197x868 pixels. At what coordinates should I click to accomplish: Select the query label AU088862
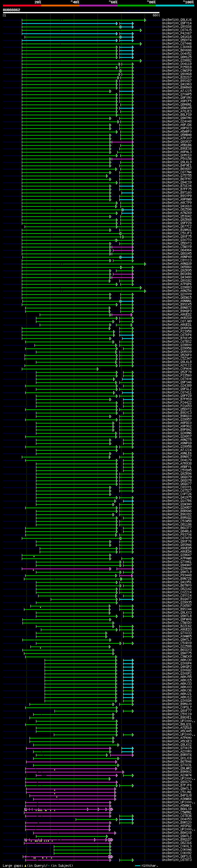click(x=11, y=10)
